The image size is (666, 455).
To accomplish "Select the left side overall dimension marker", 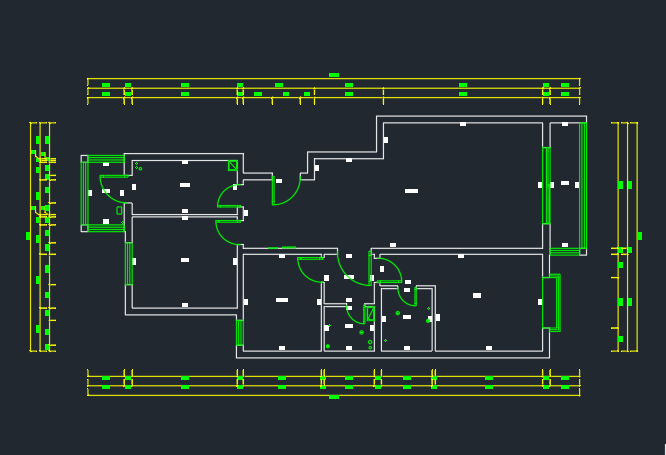I will [28, 236].
